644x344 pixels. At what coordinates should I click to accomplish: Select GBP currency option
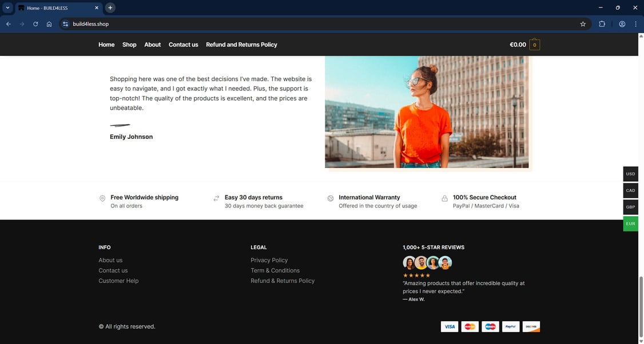(x=630, y=207)
